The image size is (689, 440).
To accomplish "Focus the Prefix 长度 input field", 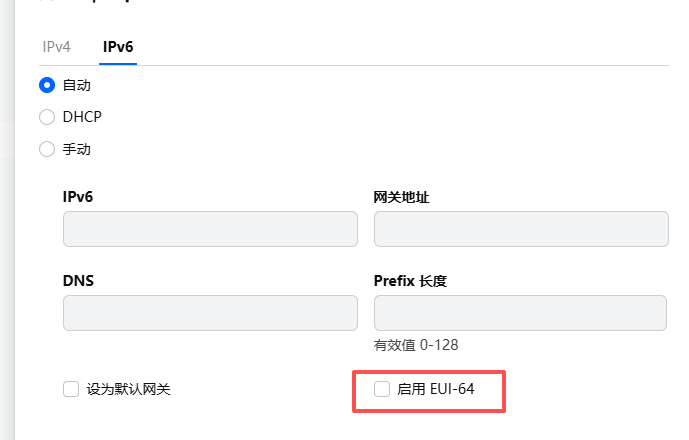I will click(520, 313).
